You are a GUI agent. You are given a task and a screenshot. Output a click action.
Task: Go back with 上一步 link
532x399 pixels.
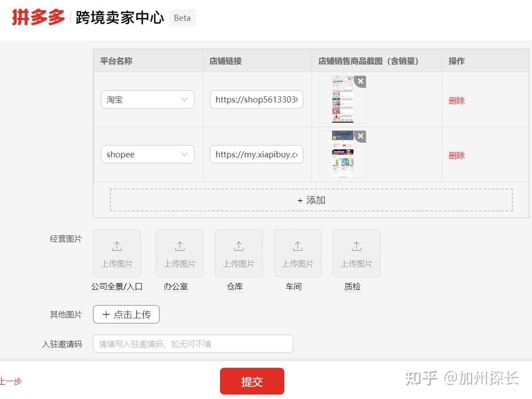pos(11,381)
